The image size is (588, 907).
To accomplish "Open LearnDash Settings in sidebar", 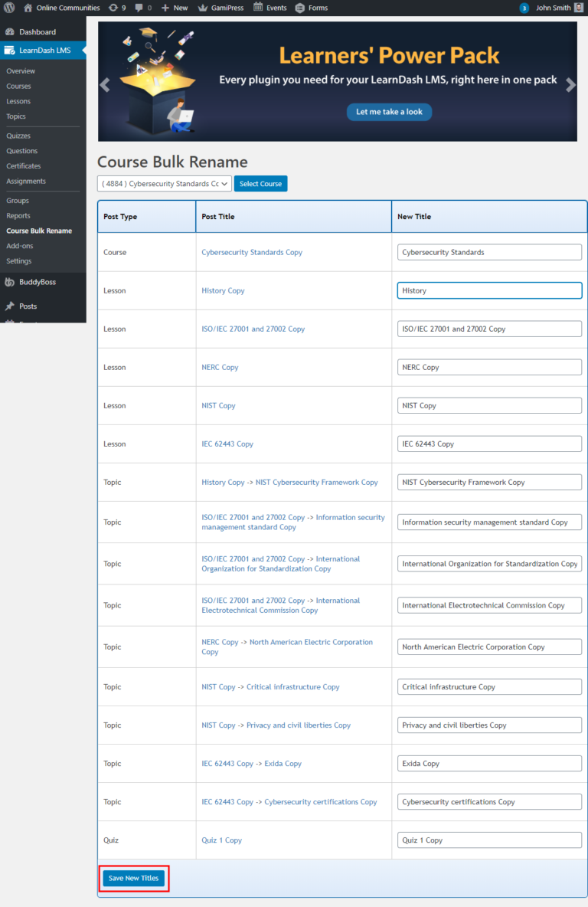I will click(x=19, y=261).
